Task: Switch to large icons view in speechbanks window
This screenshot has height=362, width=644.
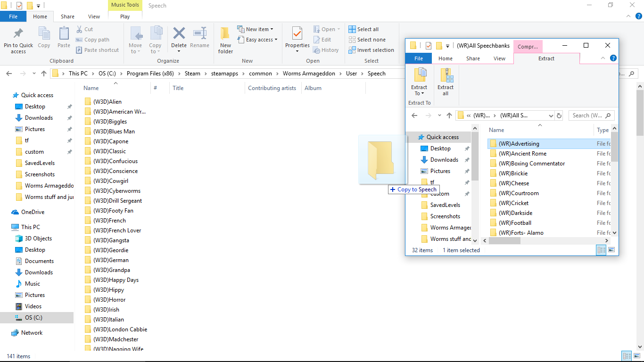Action: coord(611,250)
